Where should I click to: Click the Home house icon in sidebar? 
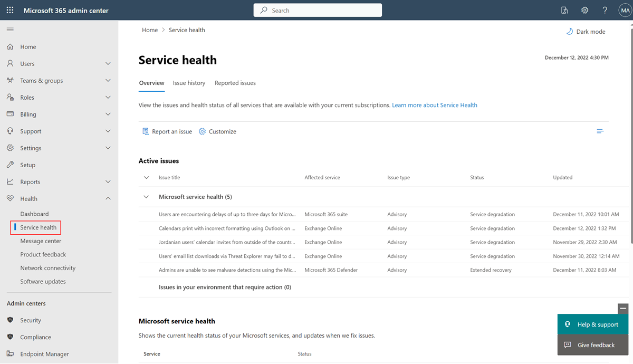pos(10,47)
